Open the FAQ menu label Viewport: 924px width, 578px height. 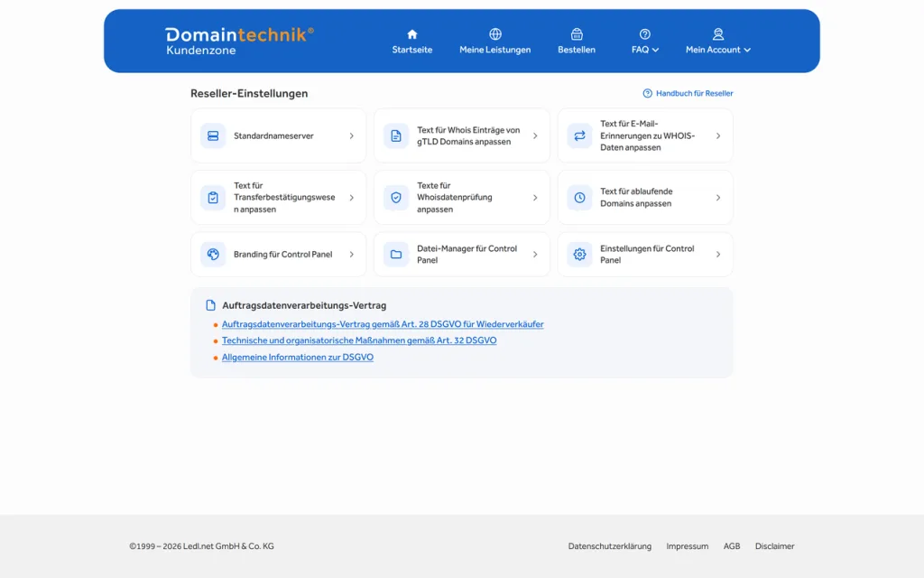640,50
